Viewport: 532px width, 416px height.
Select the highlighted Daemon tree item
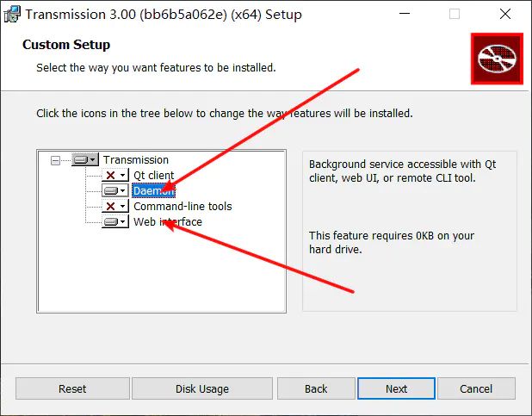[x=153, y=191]
